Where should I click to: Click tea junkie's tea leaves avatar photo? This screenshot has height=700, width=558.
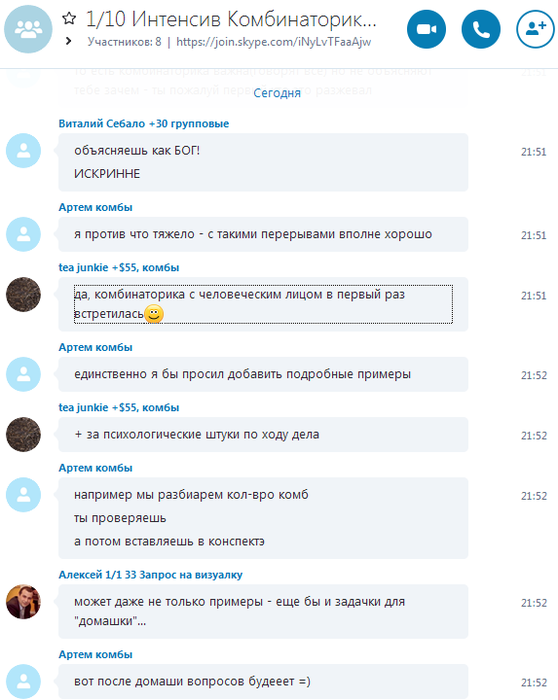23,295
